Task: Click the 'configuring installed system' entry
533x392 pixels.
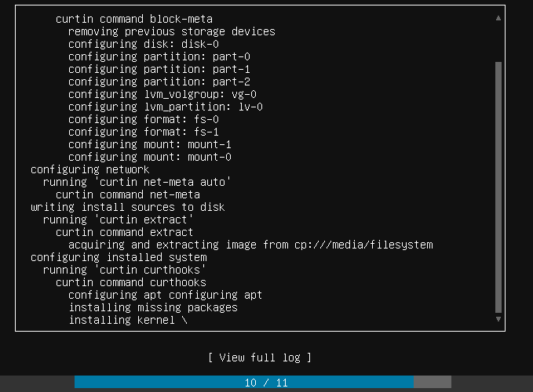Action: pyautogui.click(x=119, y=257)
